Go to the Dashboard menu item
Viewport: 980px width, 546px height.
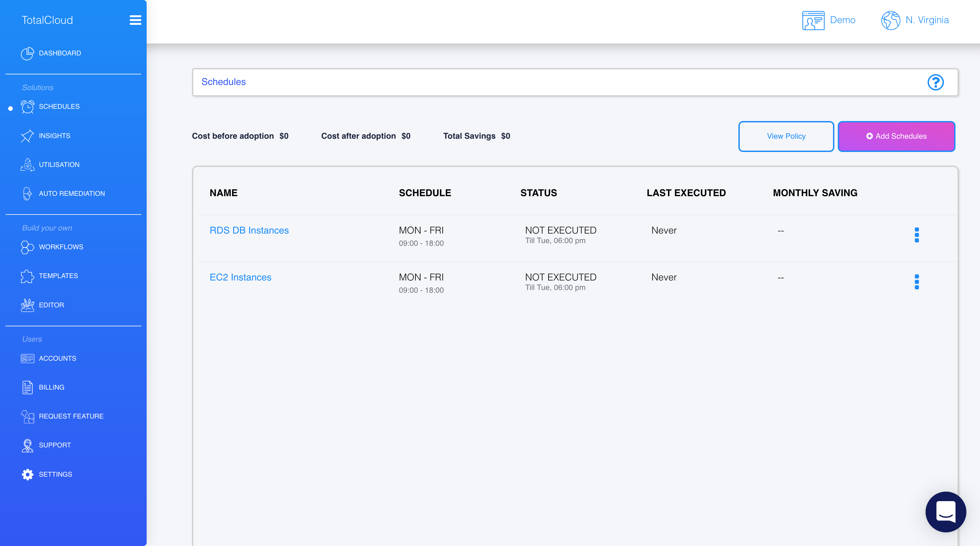(60, 53)
